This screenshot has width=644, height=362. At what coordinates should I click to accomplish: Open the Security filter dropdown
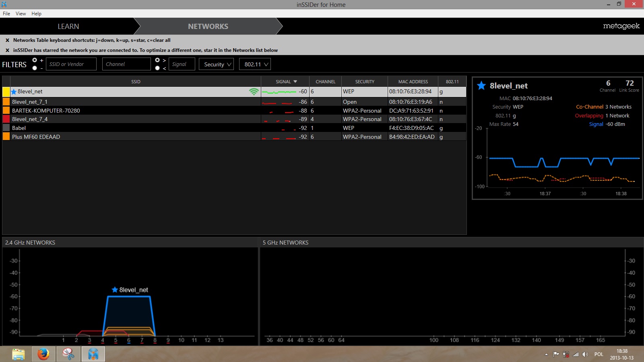click(216, 64)
